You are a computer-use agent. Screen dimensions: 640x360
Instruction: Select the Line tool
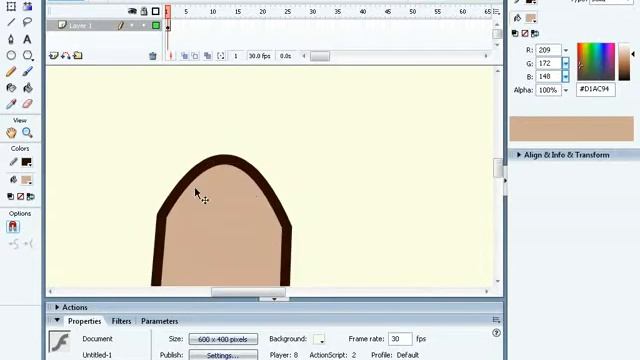11,22
